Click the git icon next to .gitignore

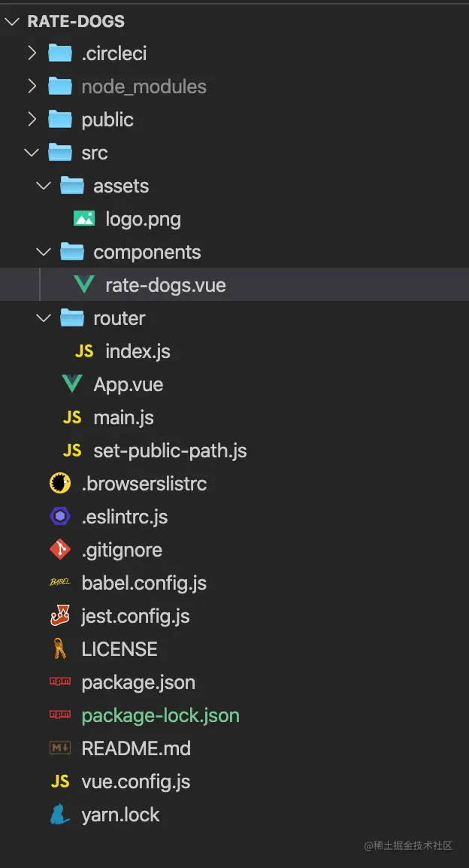coord(61,550)
